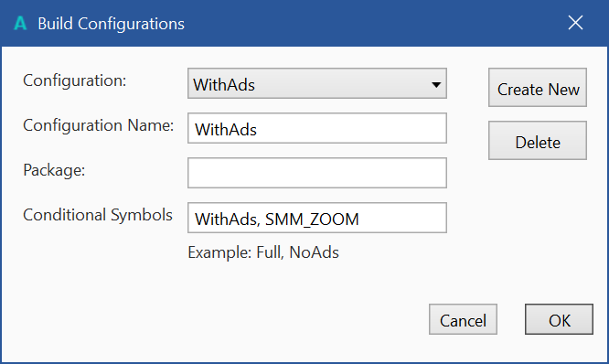Click the 'Configuration Name:' label

point(98,125)
